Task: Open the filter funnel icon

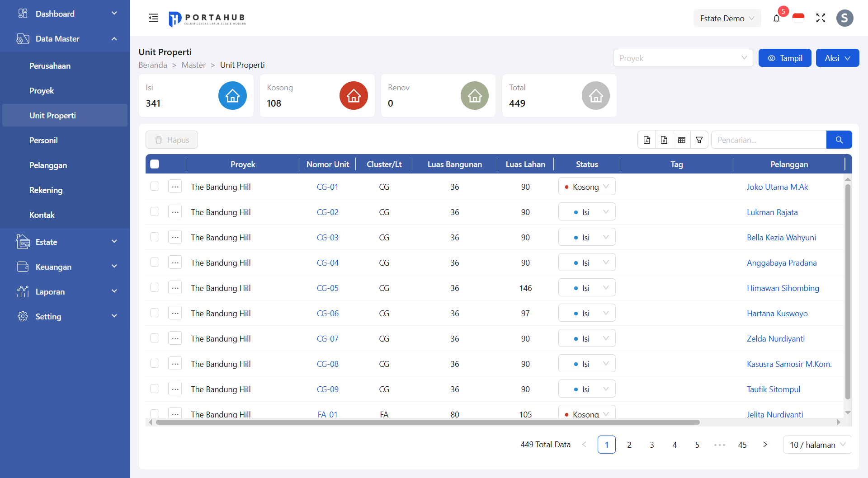Action: pos(699,140)
